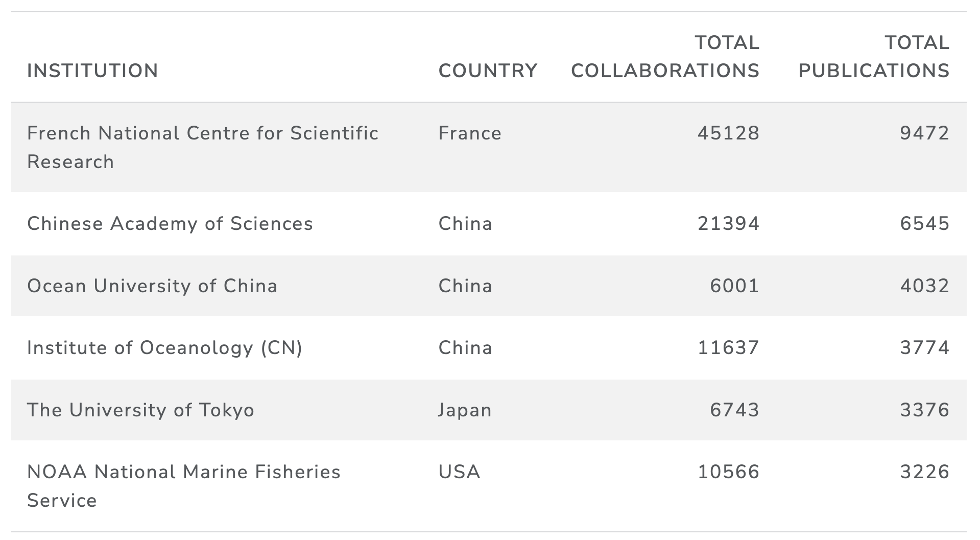Click collaborations value 11637
980x540 pixels.
(x=729, y=348)
